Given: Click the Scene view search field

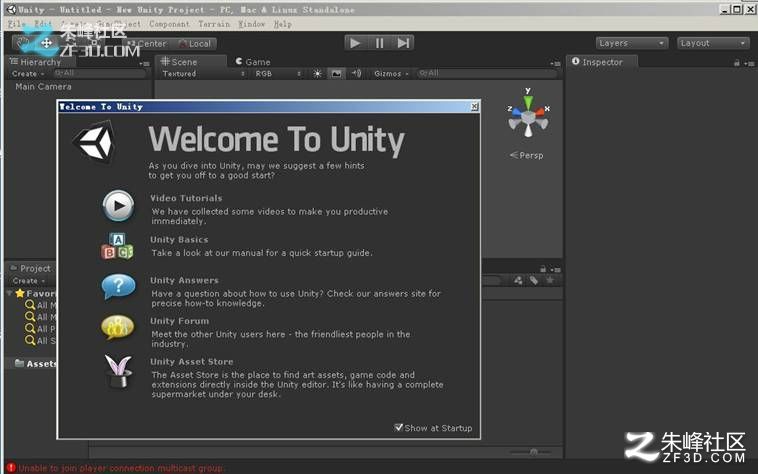Looking at the screenshot, I should tap(486, 73).
